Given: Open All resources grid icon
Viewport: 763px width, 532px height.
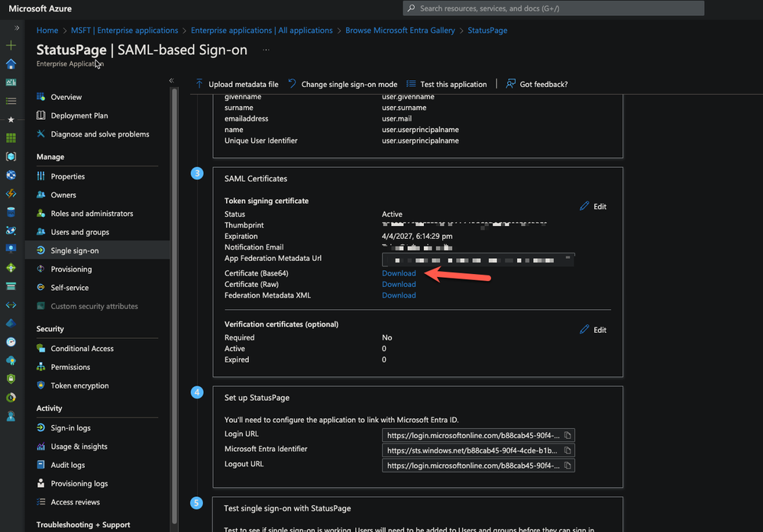Looking at the screenshot, I should pyautogui.click(x=11, y=138).
